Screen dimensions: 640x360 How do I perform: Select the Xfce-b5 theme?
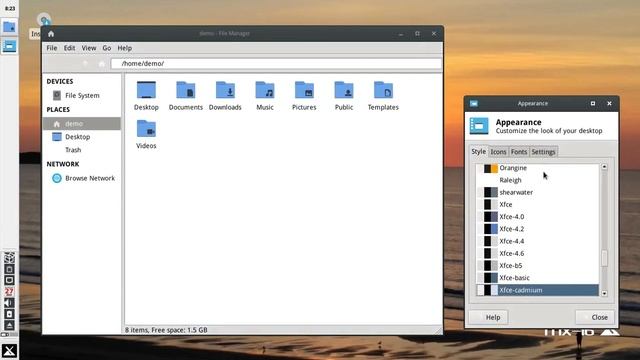click(537, 266)
